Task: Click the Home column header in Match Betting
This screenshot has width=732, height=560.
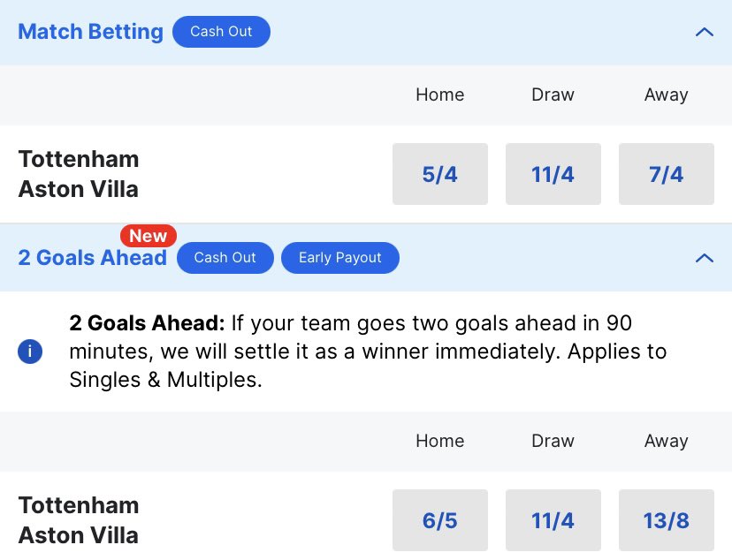Action: tap(440, 95)
